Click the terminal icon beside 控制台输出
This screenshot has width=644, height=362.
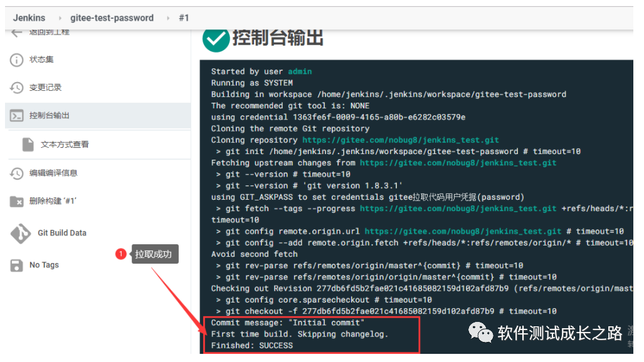tap(16, 116)
